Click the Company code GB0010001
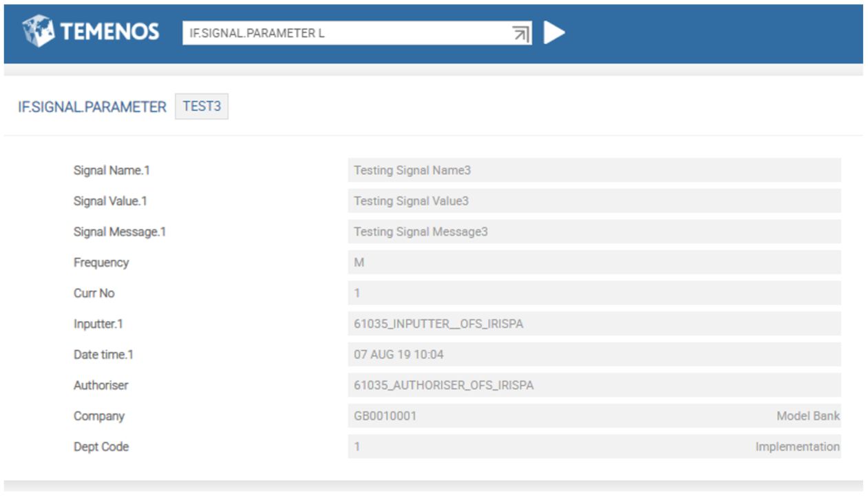The width and height of the screenshot is (868, 496). [x=385, y=416]
